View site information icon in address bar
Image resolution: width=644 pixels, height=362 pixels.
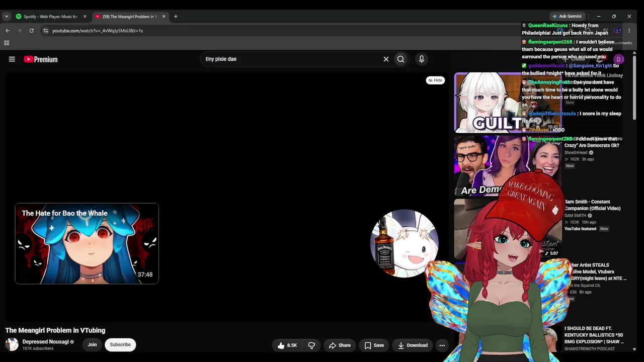[x=45, y=31]
